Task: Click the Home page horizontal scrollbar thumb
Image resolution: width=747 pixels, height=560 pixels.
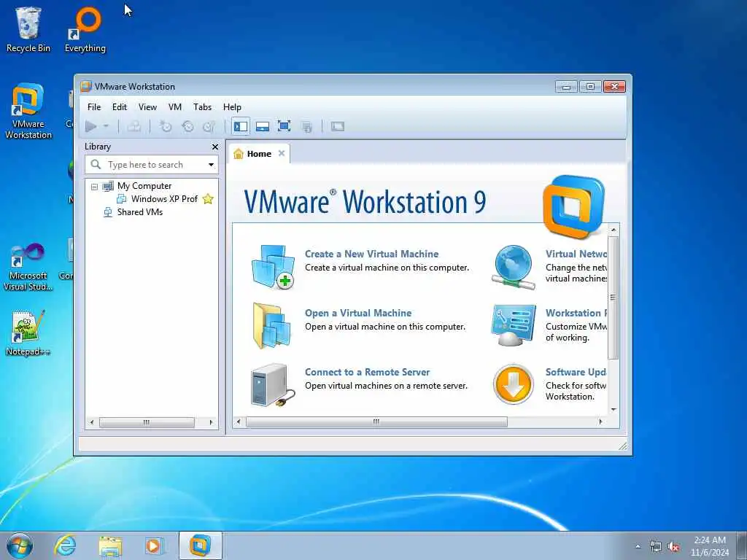Action: tap(376, 422)
